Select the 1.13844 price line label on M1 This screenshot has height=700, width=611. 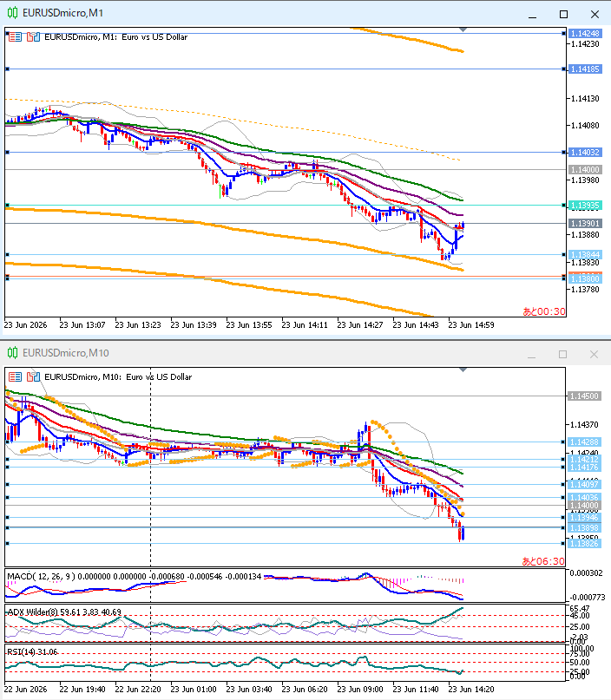585,254
